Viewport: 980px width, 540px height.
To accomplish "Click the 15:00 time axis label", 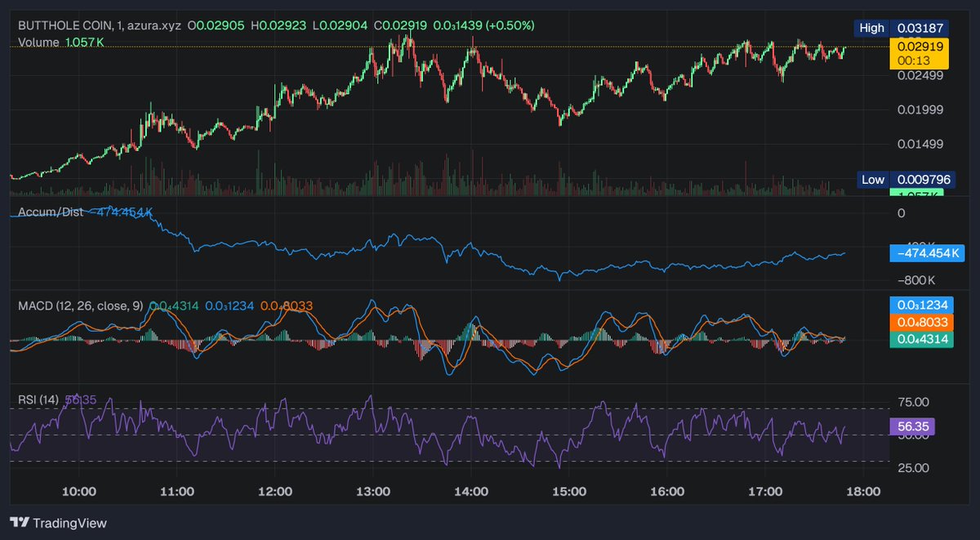I will 569,492.
